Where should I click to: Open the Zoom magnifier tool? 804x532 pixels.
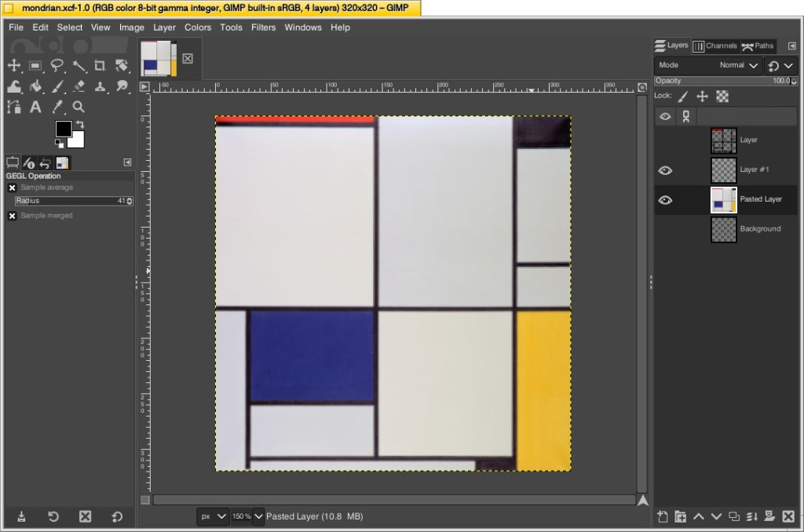(x=78, y=107)
